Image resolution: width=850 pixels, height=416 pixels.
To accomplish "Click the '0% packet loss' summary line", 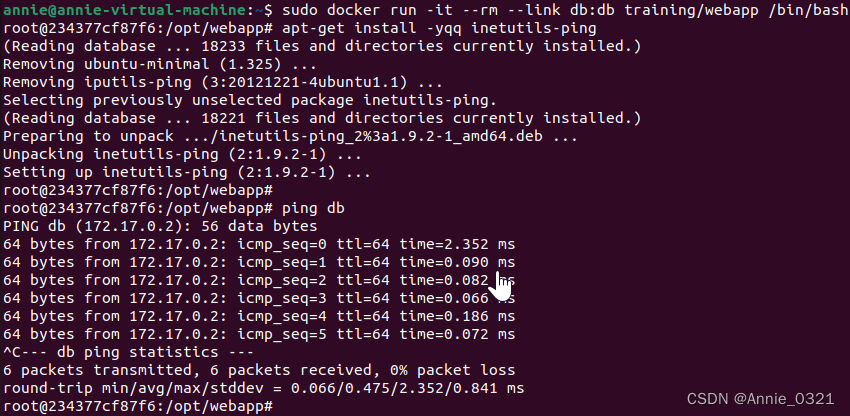I will 259,370.
